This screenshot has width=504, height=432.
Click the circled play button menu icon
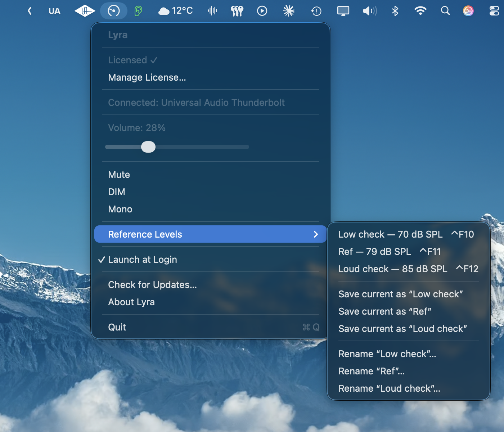[x=262, y=11]
